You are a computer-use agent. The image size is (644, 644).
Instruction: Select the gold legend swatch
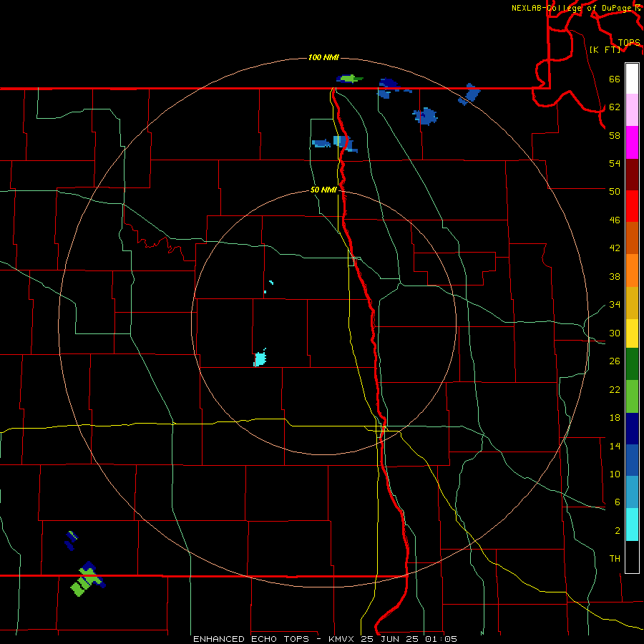point(632,303)
